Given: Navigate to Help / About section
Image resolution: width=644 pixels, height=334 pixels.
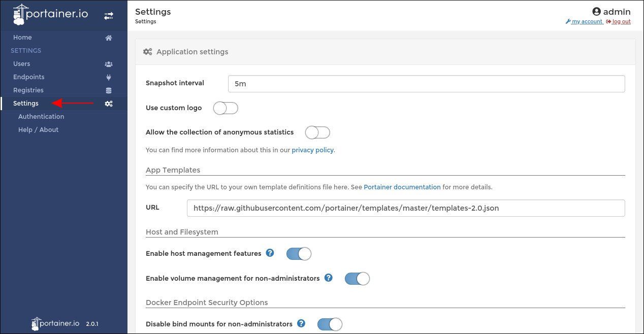Looking at the screenshot, I should click(x=38, y=129).
